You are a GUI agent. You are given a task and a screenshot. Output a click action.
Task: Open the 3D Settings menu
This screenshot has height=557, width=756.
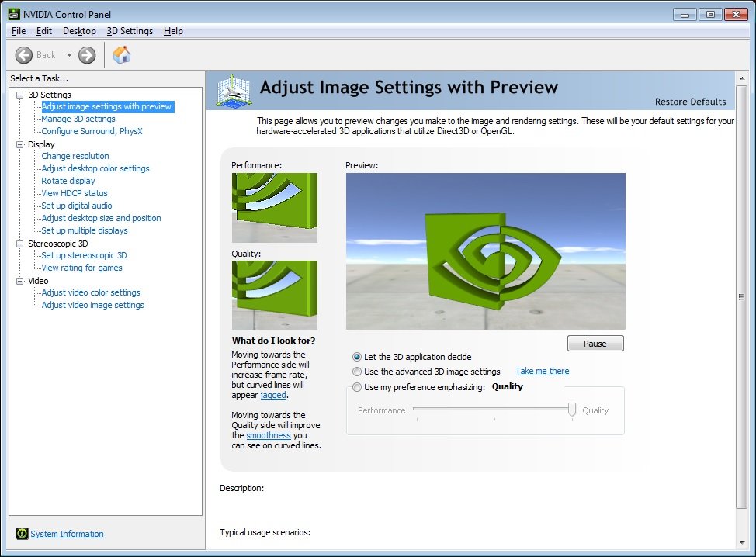tap(130, 31)
